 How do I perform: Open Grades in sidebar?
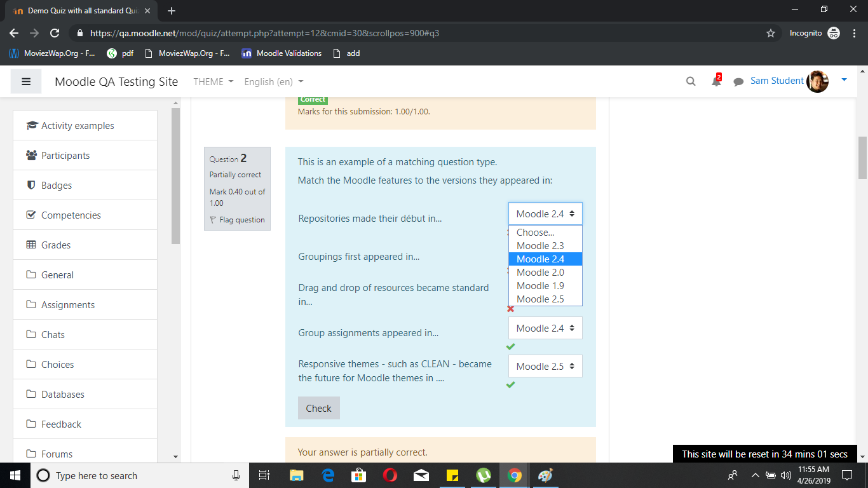click(85, 245)
